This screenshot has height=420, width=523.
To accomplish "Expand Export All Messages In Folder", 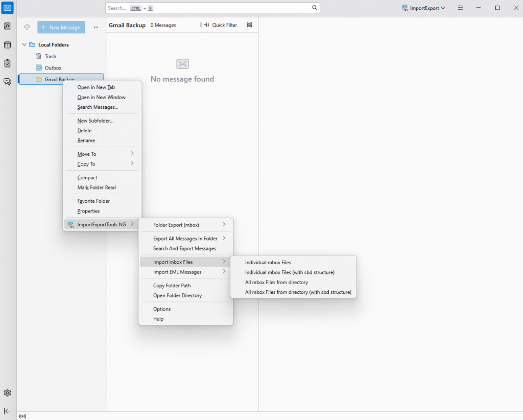I will [186, 238].
